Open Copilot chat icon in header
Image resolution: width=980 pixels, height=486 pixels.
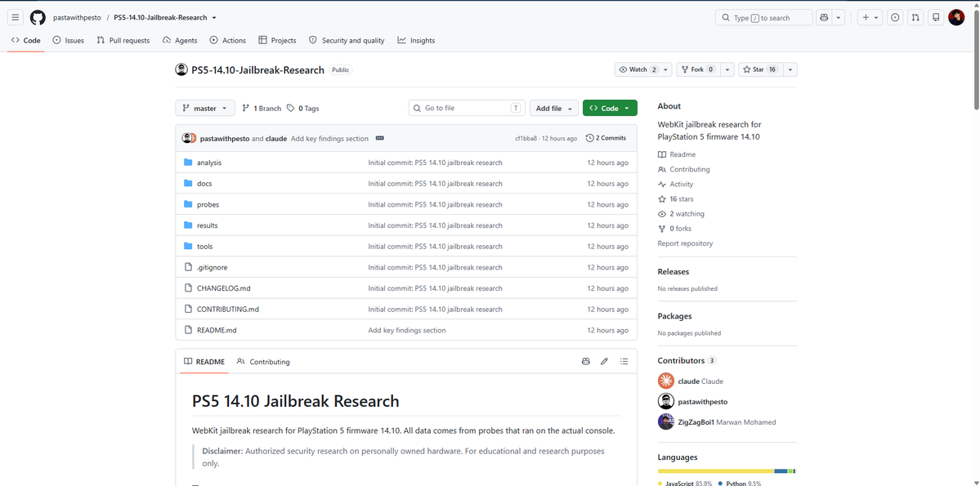pos(825,17)
